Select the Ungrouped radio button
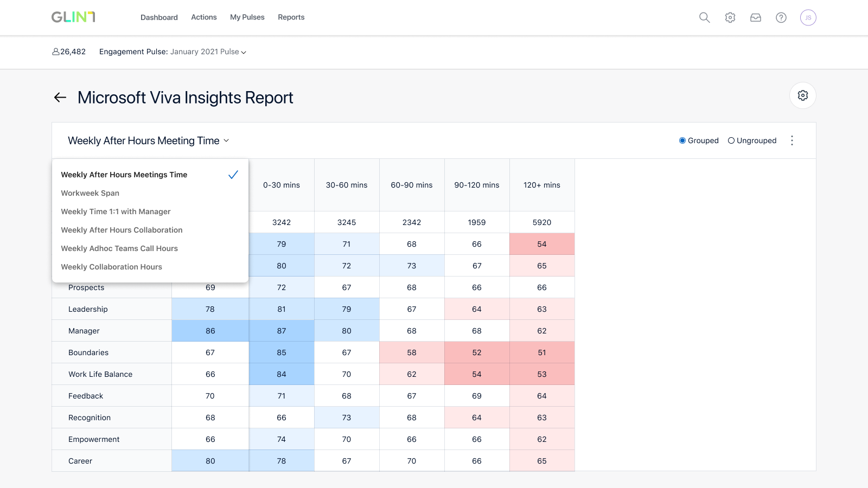The height and width of the screenshot is (488, 868). coord(731,140)
